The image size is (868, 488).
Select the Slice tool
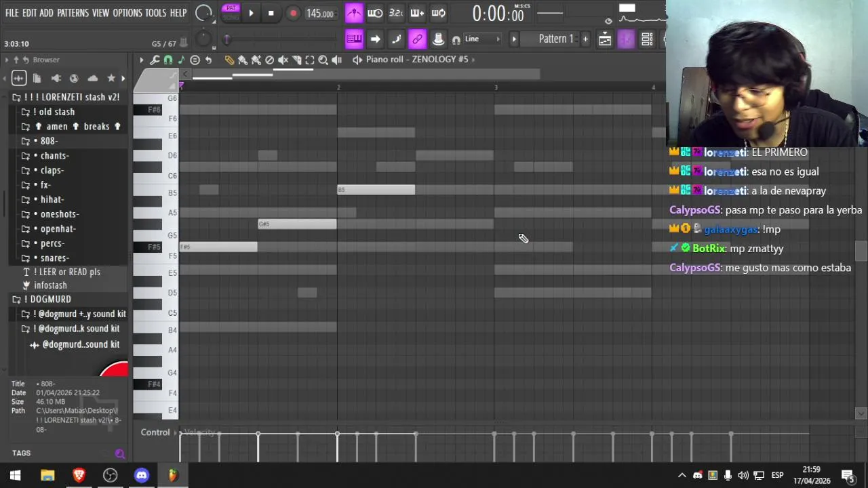tap(296, 60)
